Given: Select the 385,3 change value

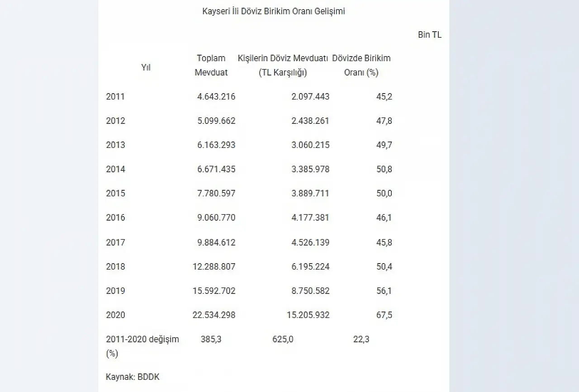Looking at the screenshot, I should point(211,339).
